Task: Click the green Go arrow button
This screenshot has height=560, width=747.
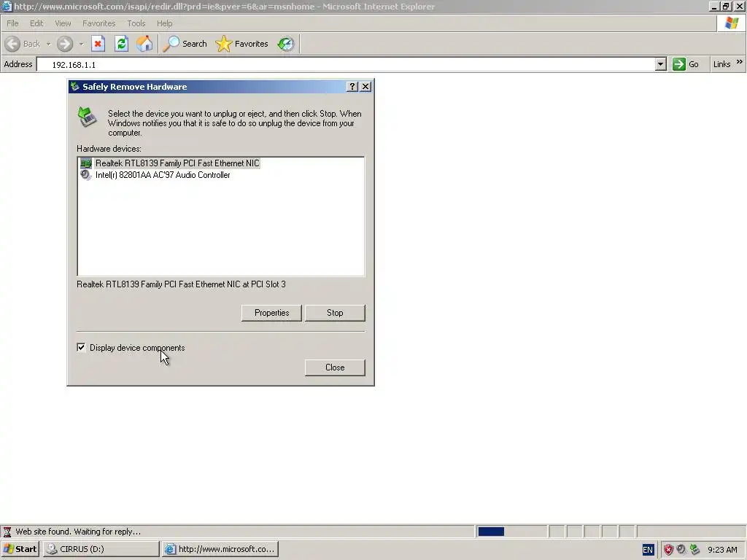Action: click(679, 64)
